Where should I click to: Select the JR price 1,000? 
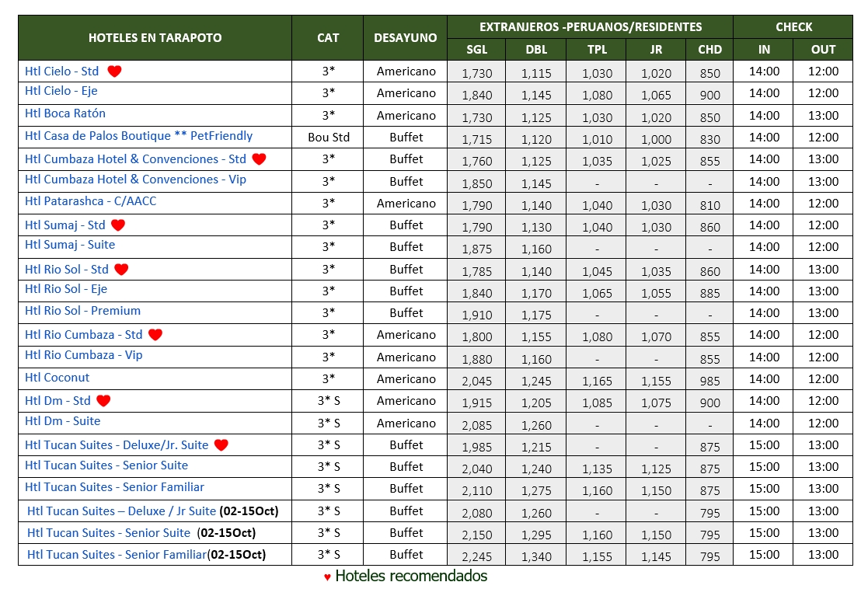(x=656, y=140)
